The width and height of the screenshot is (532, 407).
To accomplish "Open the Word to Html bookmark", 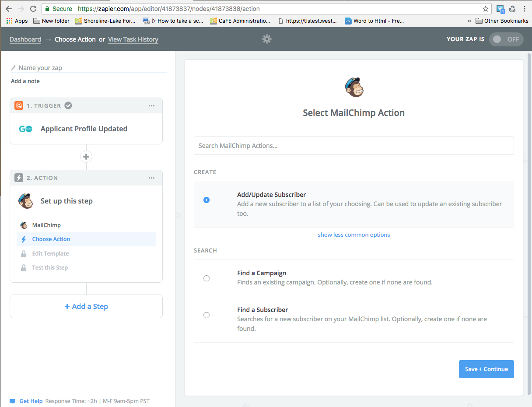I will [374, 21].
